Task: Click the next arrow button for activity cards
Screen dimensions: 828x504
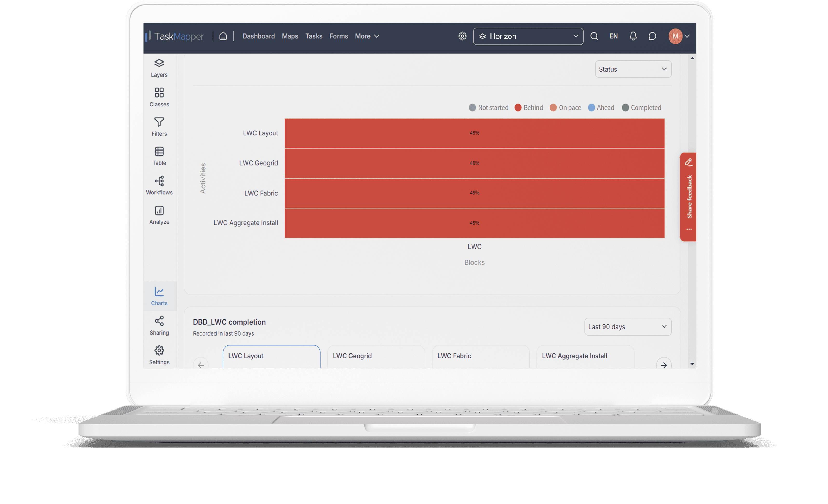Action: (x=663, y=365)
